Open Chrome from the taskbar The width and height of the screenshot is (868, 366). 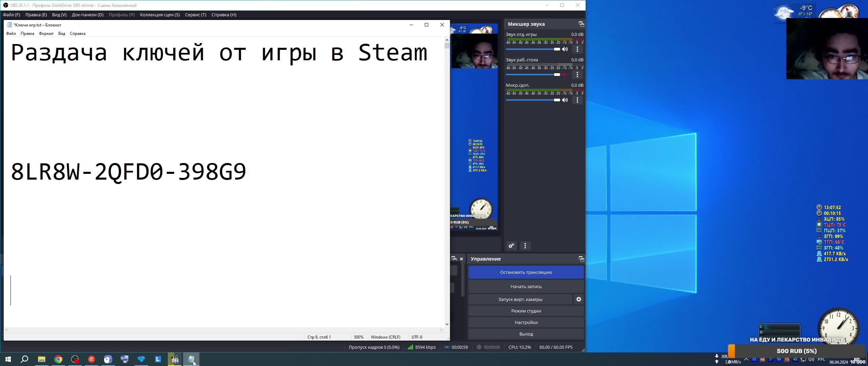[58, 359]
